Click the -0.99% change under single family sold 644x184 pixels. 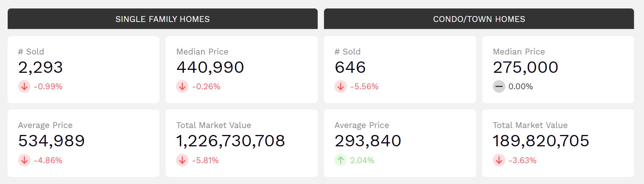(48, 87)
